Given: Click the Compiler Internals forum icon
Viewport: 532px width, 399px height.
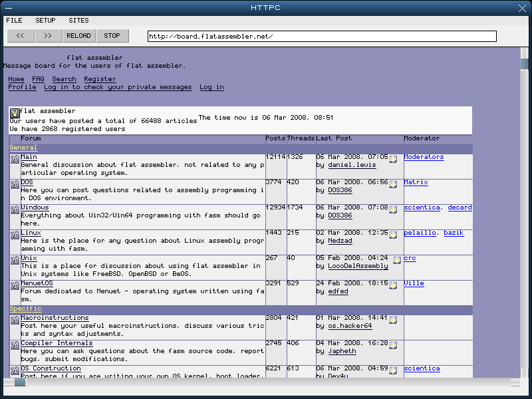Looking at the screenshot, I should 15,345.
